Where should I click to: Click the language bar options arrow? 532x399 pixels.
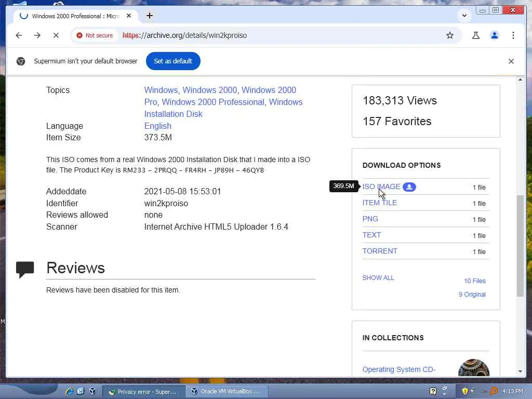coord(445,394)
